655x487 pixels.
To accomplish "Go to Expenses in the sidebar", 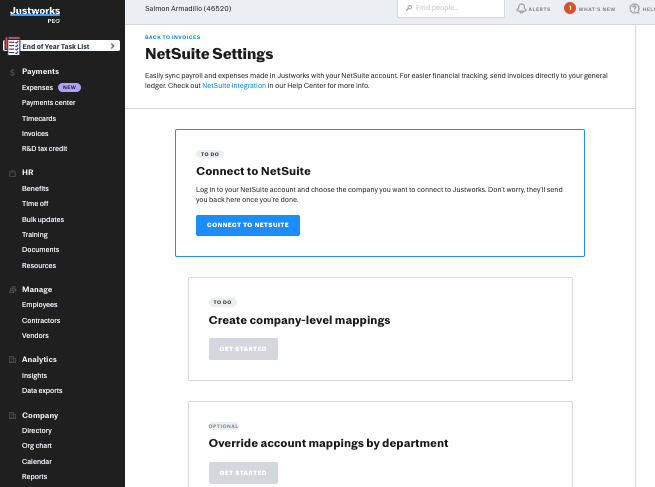I will click(x=37, y=87).
